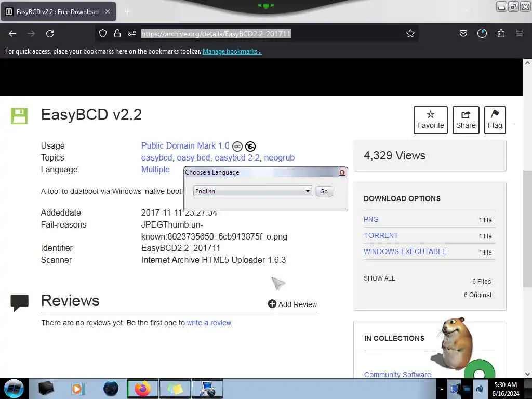Reload the page with the refresh icon
532x399 pixels.
click(x=50, y=34)
